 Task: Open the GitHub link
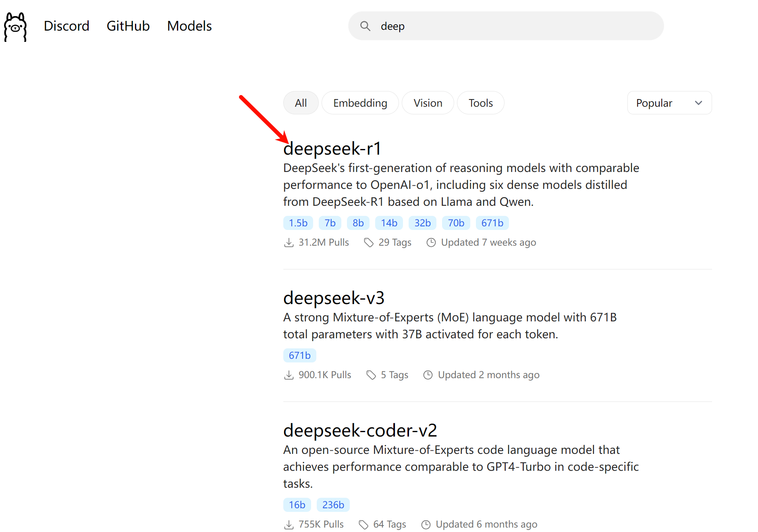(x=128, y=26)
